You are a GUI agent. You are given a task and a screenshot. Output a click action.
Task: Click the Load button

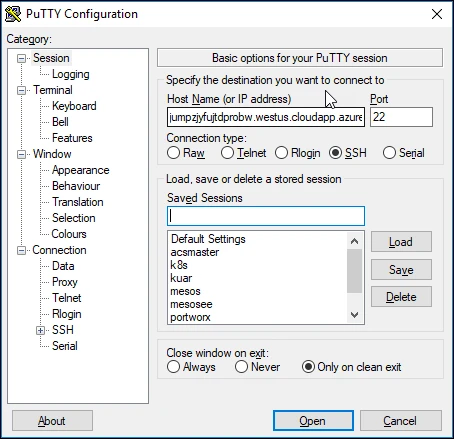tap(401, 242)
